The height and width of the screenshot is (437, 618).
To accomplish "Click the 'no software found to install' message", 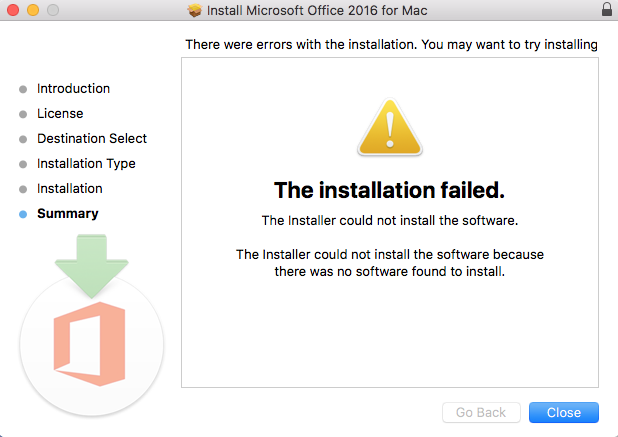I will (389, 263).
